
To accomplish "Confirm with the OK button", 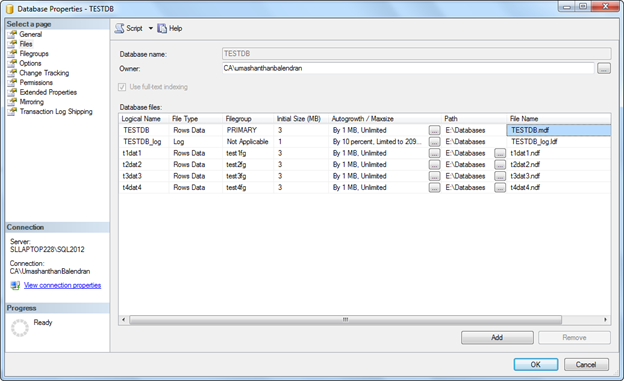I will pyautogui.click(x=536, y=364).
